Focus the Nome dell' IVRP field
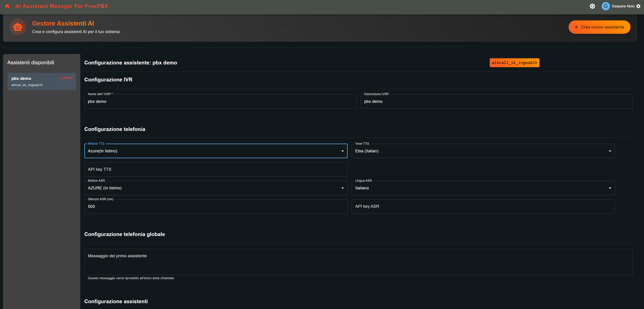 [x=220, y=101]
